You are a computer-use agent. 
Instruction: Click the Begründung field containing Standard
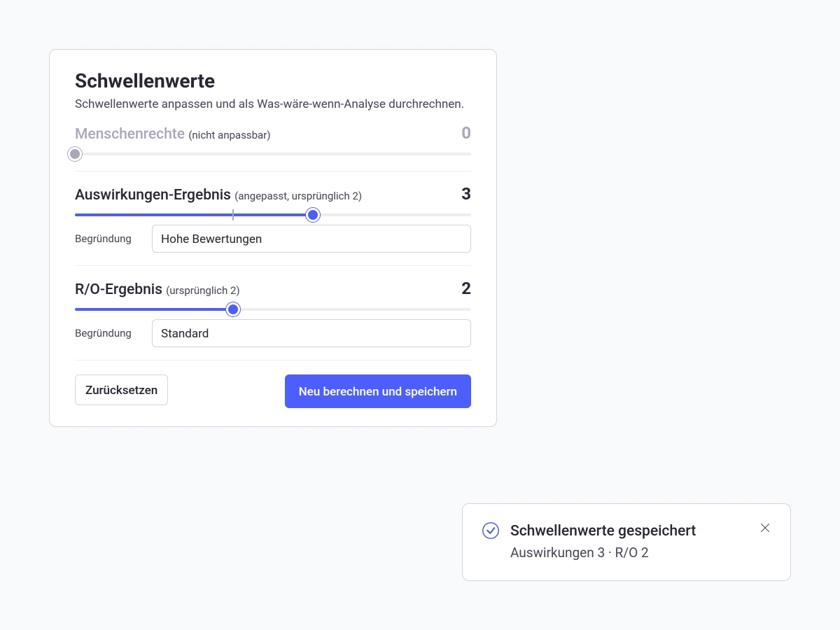tap(311, 333)
